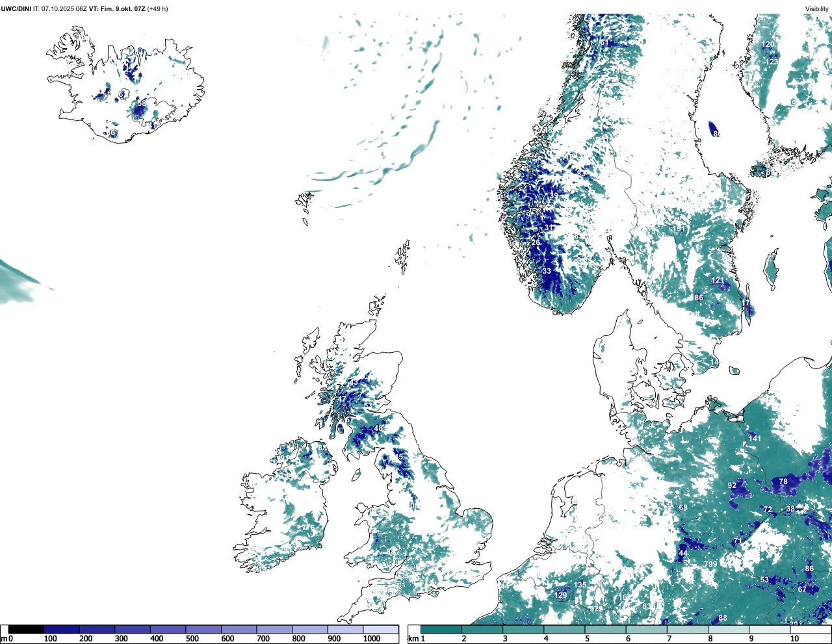
Task: Click the 53 visibility value at lower right
Action: point(764,580)
